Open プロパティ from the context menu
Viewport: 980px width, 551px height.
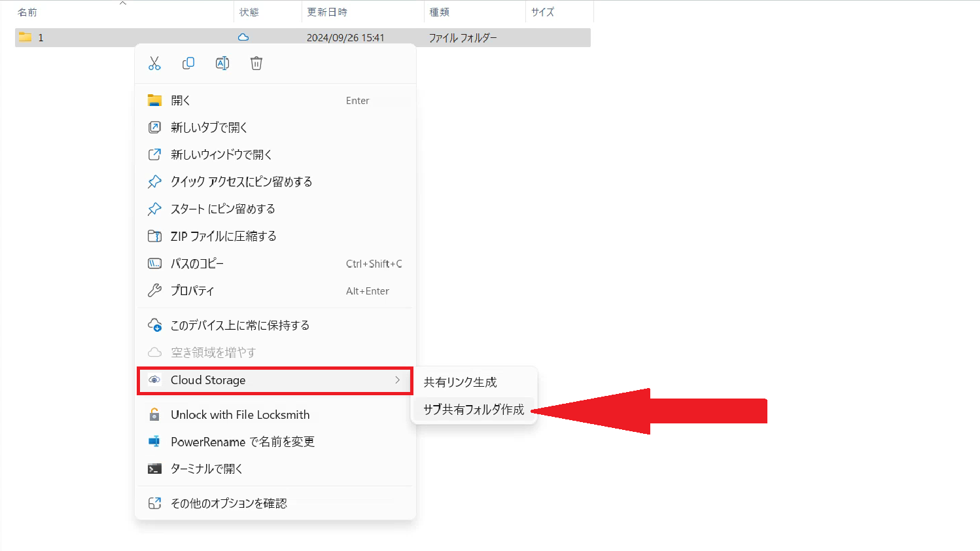coord(275,291)
